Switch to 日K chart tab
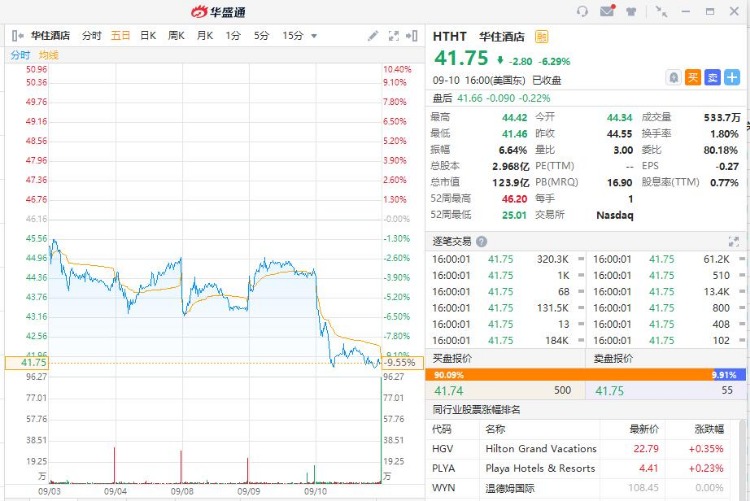Viewport: 750px width, 501px height. point(148,35)
